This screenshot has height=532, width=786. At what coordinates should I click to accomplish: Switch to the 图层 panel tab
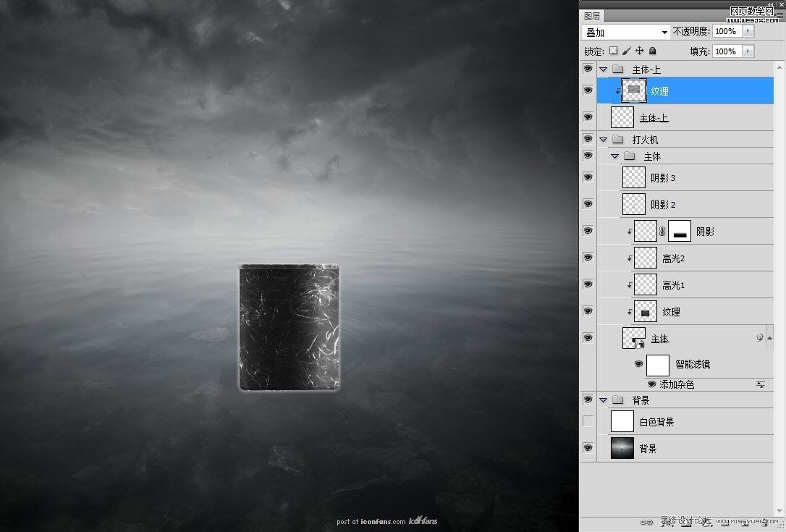[x=592, y=14]
